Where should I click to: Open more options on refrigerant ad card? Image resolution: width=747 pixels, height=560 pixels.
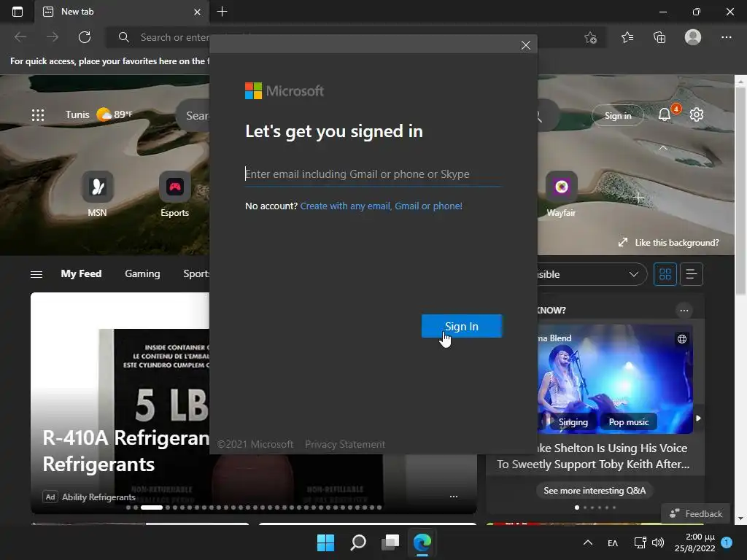454,496
